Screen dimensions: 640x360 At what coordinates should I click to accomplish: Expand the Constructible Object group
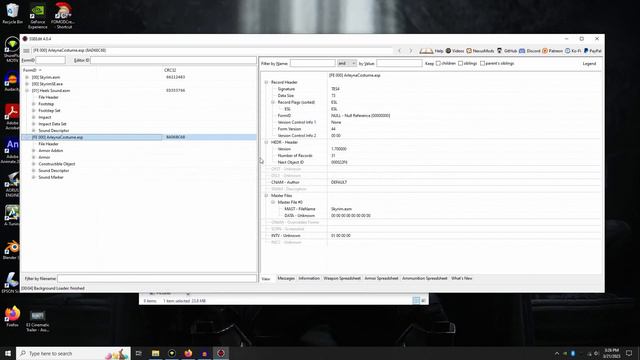coord(33,164)
